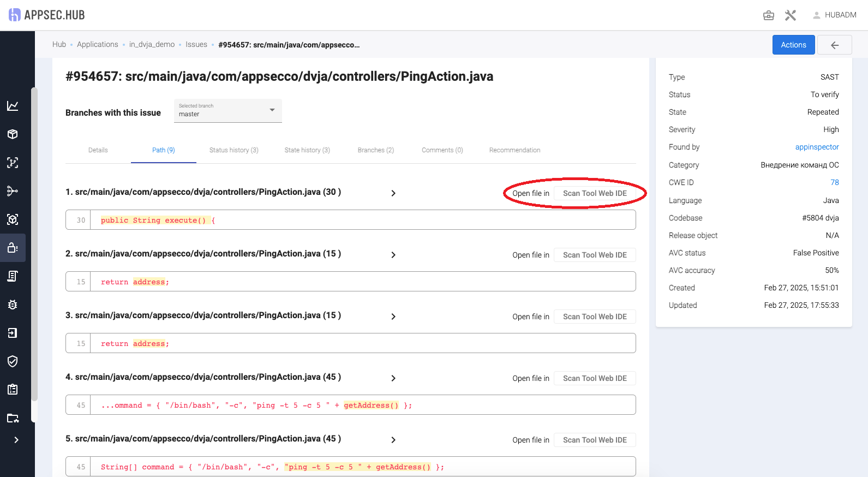Open the line chart dashboard icon in sidebar
The image size is (868, 477).
pos(13,106)
